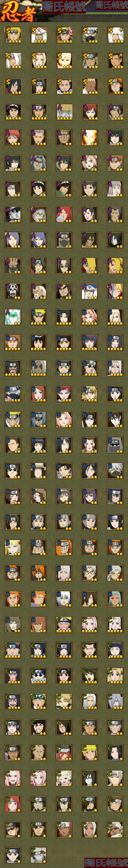Pick the A-rank pink-haired Sakura portrait
Image resolution: width=128 pixels, height=868 pixels.
[x=90, y=163]
